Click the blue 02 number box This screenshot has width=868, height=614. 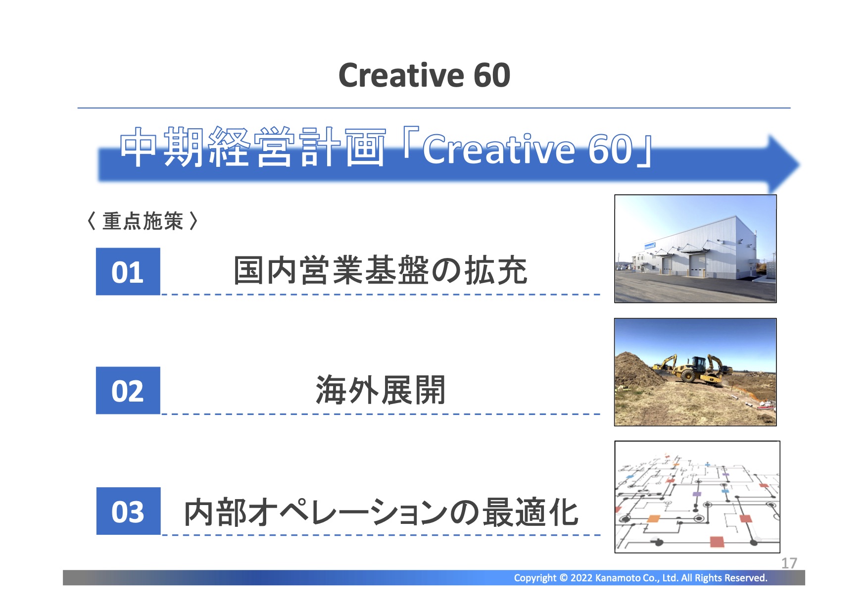click(128, 390)
